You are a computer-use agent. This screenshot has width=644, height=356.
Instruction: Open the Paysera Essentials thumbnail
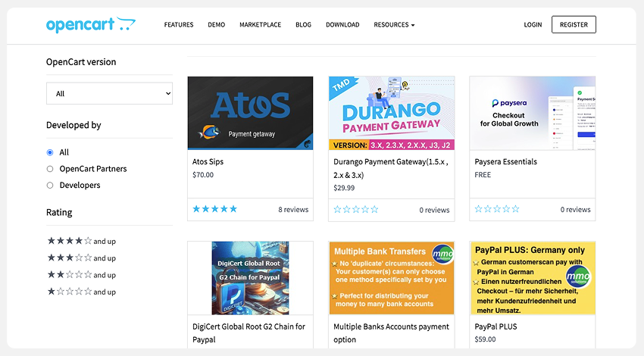tap(533, 113)
